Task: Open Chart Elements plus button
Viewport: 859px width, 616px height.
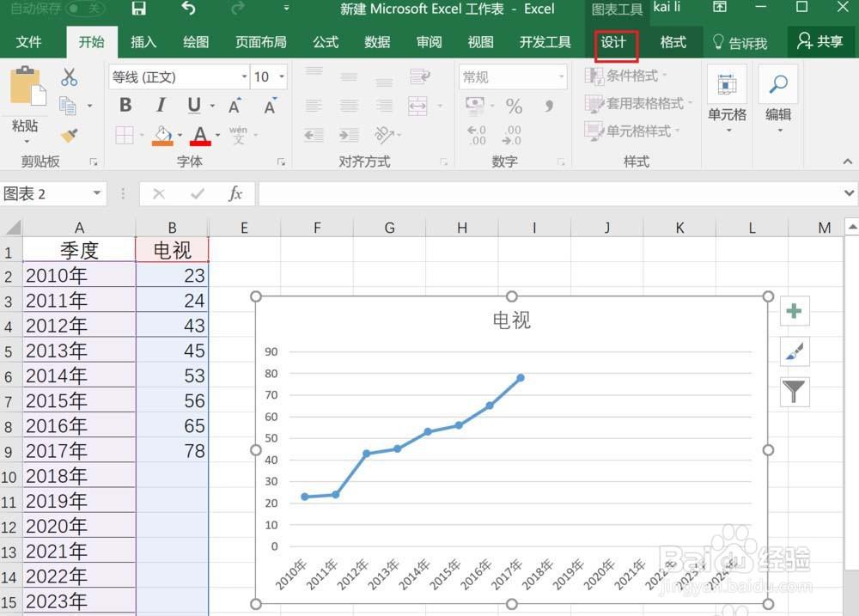Action: (x=794, y=311)
